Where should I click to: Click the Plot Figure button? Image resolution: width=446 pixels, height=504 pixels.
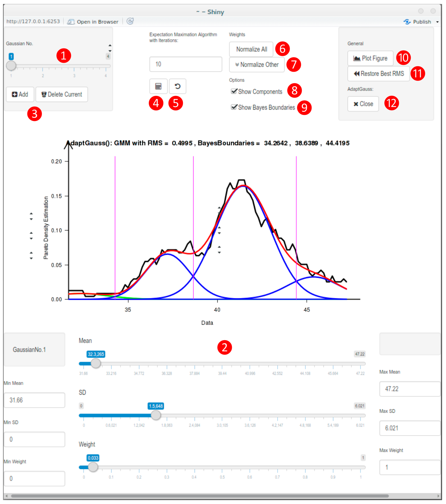[370, 58]
